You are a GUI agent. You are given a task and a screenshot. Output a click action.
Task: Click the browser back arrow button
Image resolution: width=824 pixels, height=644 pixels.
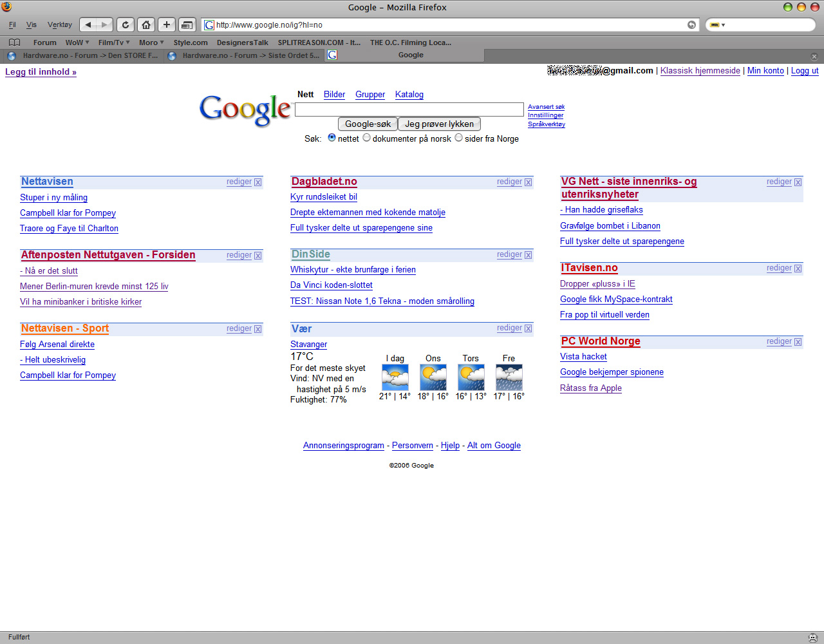point(88,24)
